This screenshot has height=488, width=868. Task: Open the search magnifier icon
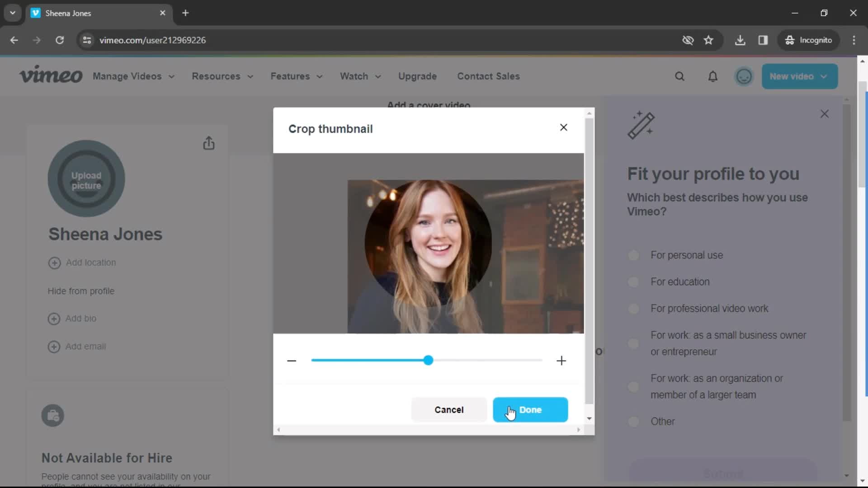[679, 76]
